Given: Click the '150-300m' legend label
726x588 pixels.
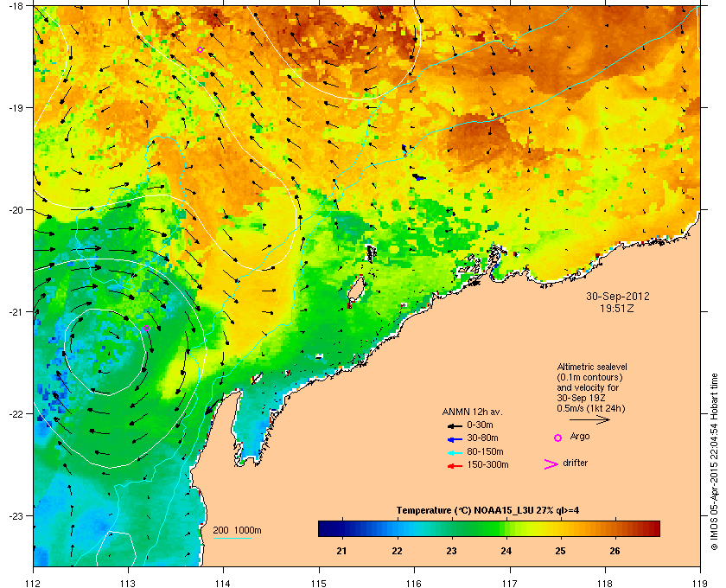Looking at the screenshot, I should point(487,464).
